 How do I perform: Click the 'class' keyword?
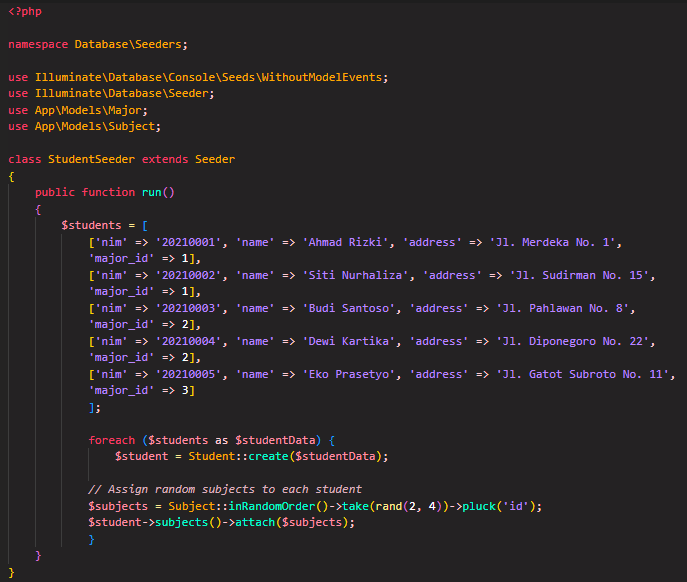click(25, 159)
